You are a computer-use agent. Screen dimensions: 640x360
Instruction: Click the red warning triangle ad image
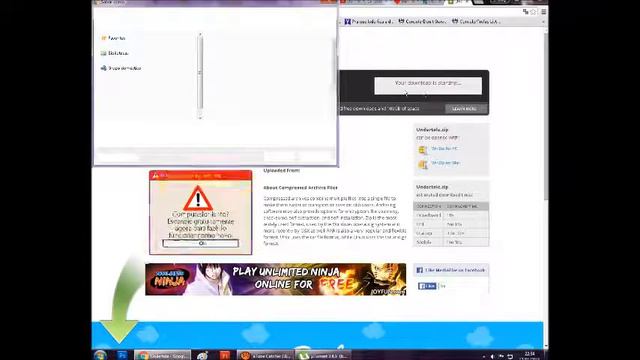(x=198, y=198)
